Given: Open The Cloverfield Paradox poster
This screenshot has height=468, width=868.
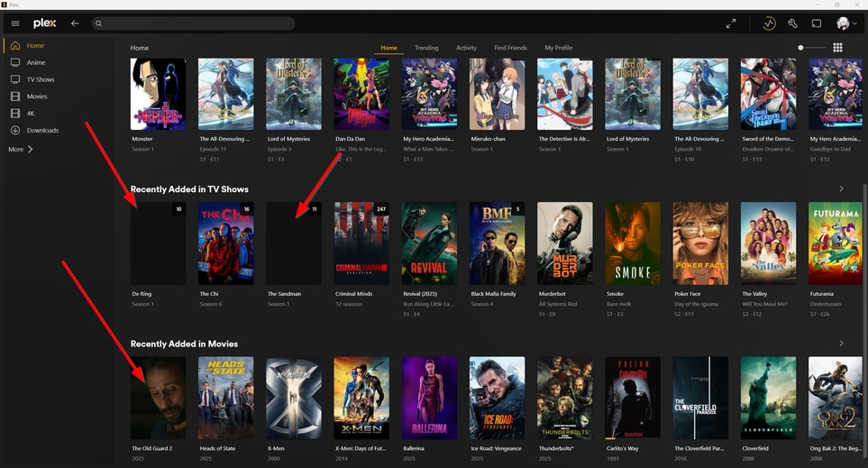Looking at the screenshot, I should tap(700, 398).
